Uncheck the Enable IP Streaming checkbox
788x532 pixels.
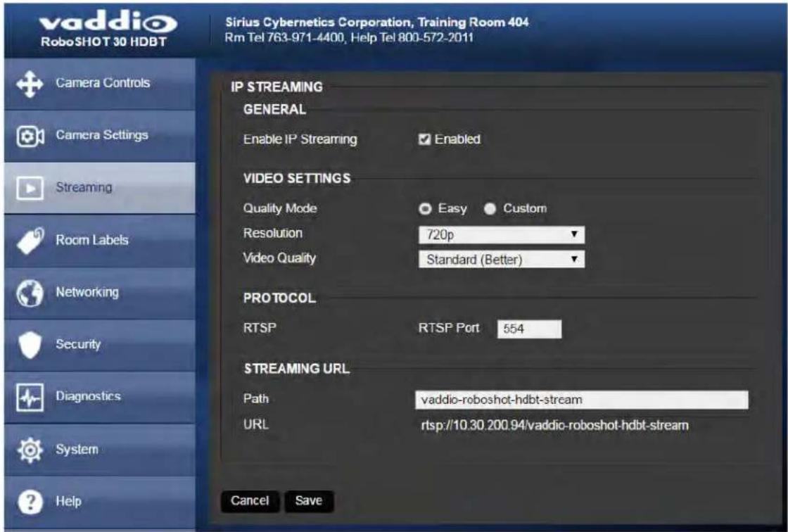click(425, 139)
